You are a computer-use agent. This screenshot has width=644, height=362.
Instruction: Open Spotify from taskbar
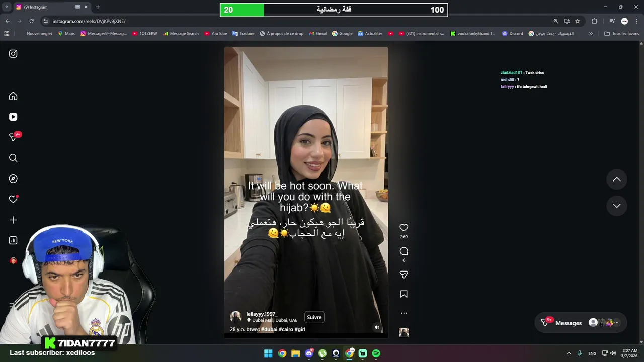(x=376, y=353)
